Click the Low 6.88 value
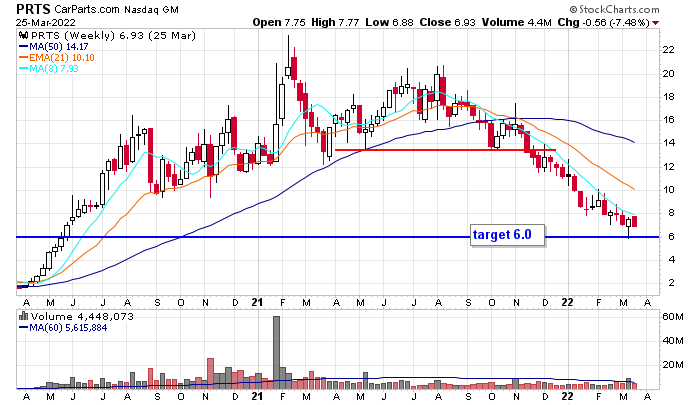Screen dimensions: 700x405 389,22
